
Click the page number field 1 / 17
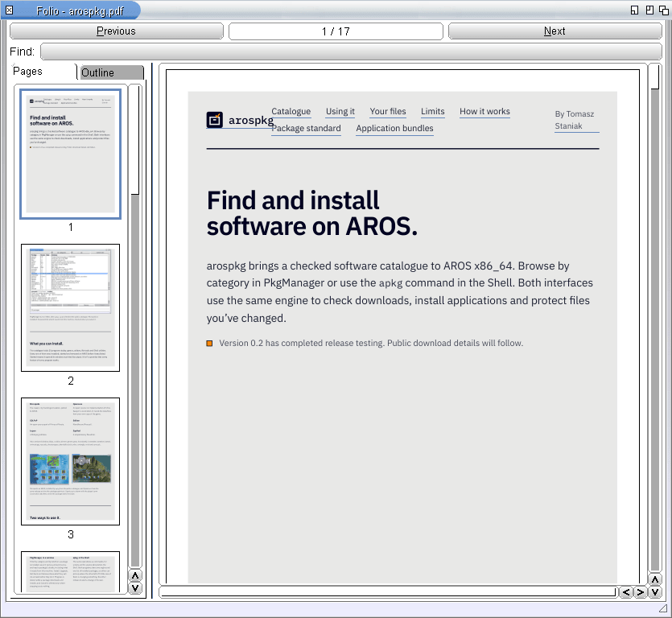[336, 31]
